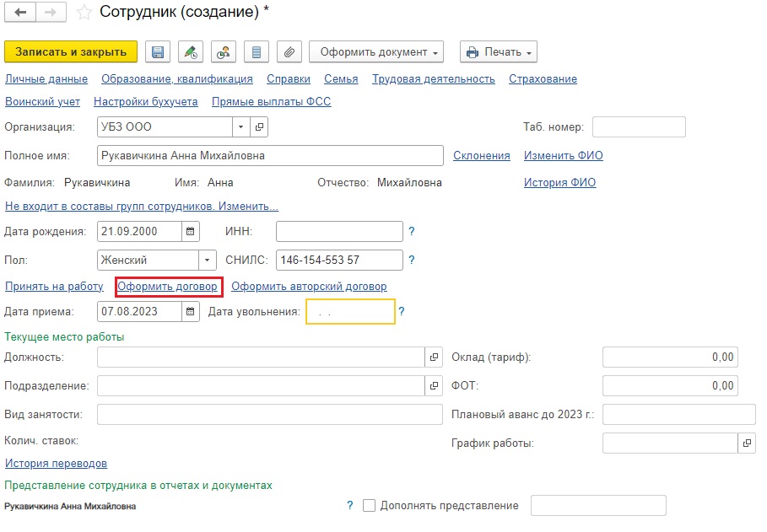This screenshot has width=767, height=532.
Task: Click the Изменить ФИО link
Action: [564, 155]
